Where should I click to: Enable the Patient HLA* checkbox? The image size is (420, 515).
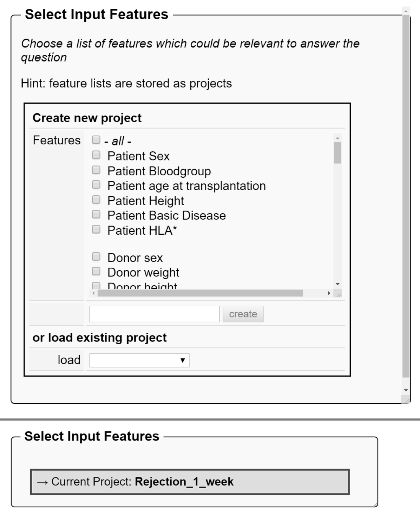(x=96, y=230)
